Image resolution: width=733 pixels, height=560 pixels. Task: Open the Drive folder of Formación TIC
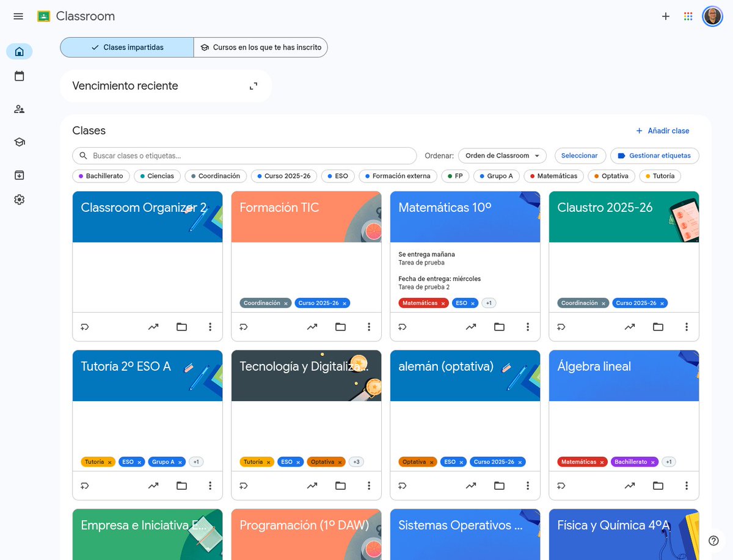(340, 327)
